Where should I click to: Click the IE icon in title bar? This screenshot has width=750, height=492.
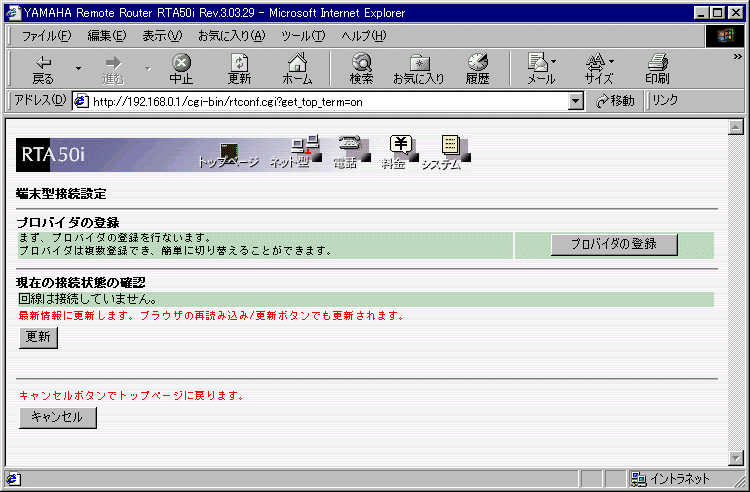(x=13, y=12)
